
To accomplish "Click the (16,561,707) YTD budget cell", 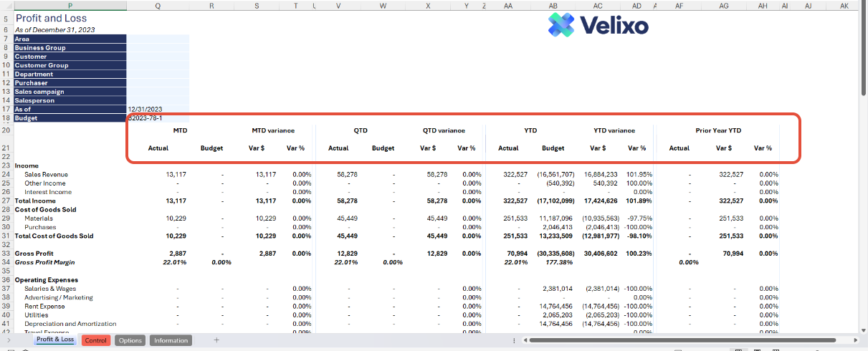I will click(556, 174).
